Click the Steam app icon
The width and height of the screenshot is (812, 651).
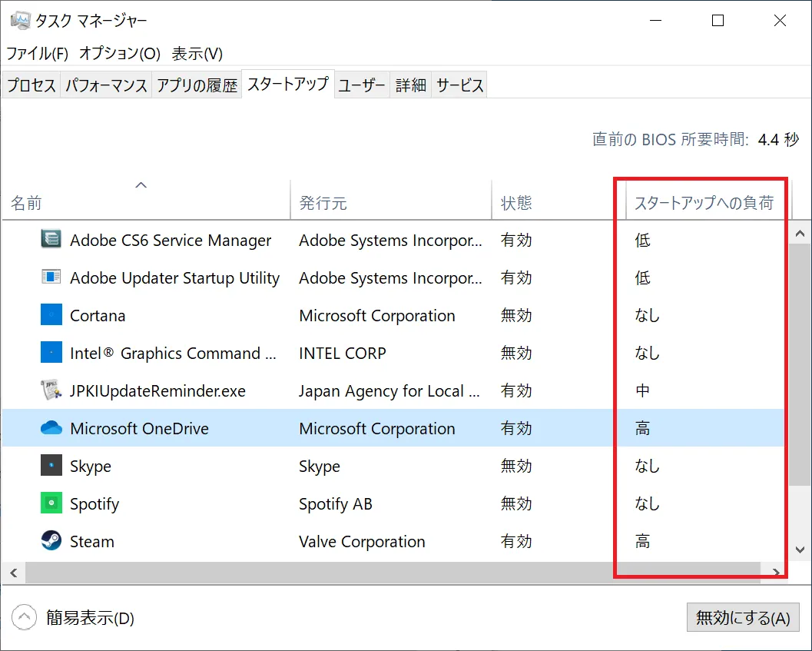pos(51,540)
